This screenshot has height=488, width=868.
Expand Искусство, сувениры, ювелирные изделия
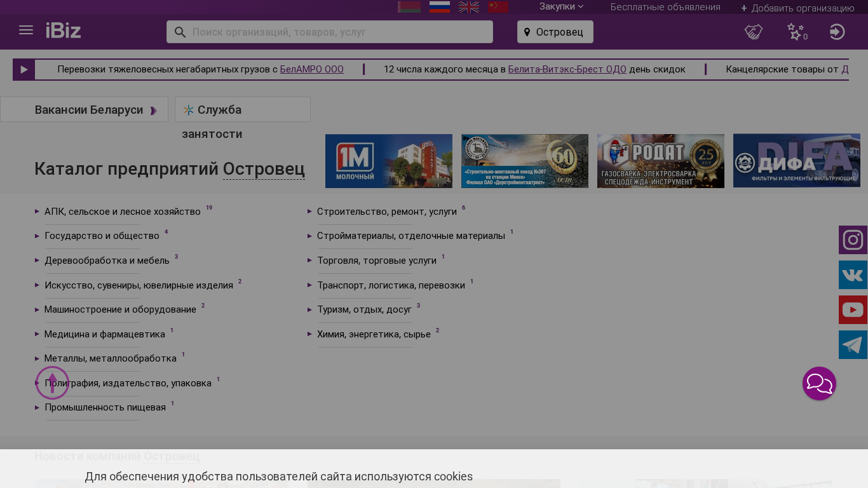pos(139,285)
